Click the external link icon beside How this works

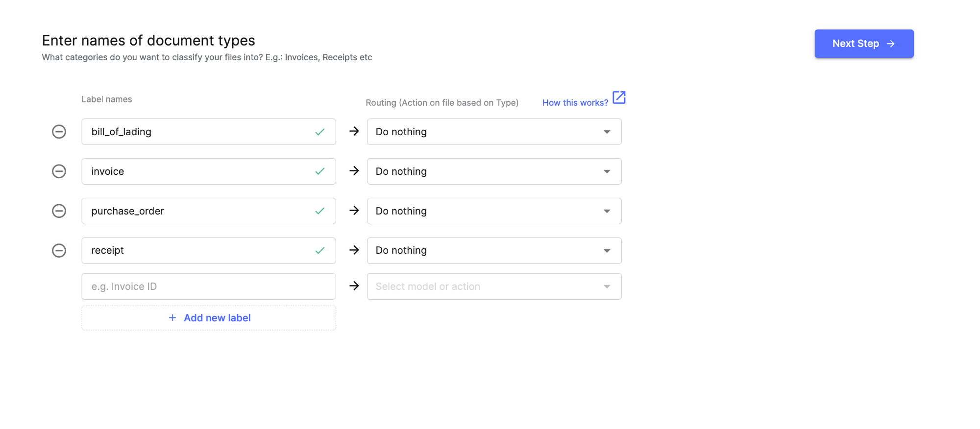619,97
